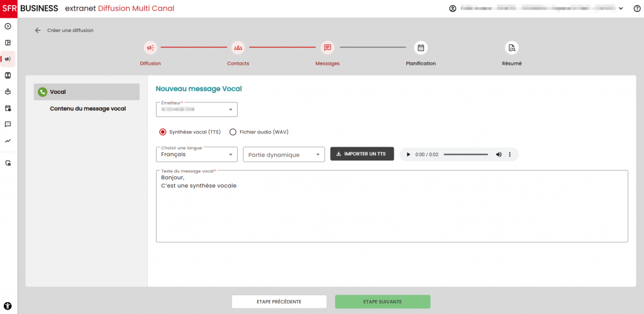Open the Planification calendar step icon

(421, 47)
